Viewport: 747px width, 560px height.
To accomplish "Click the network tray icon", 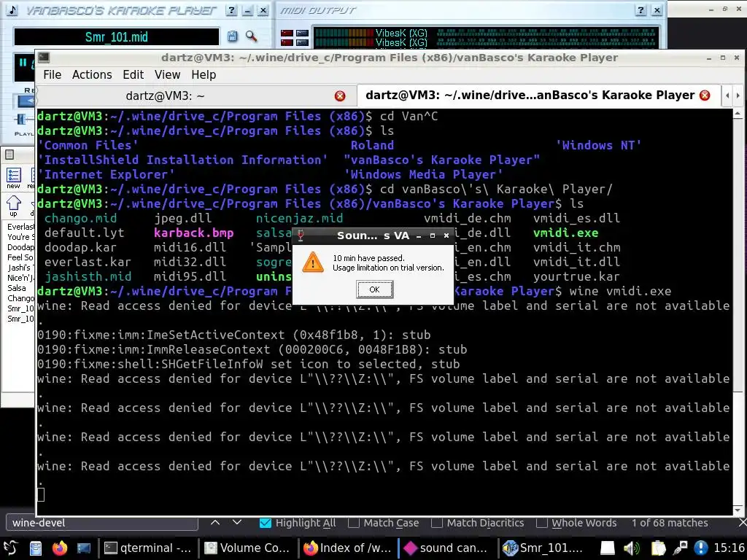I will coord(679,548).
